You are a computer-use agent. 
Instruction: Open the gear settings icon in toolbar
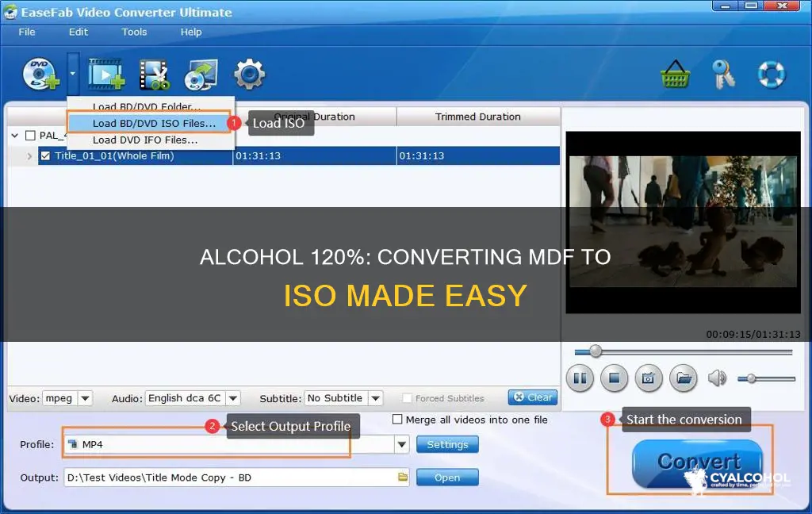coord(249,75)
